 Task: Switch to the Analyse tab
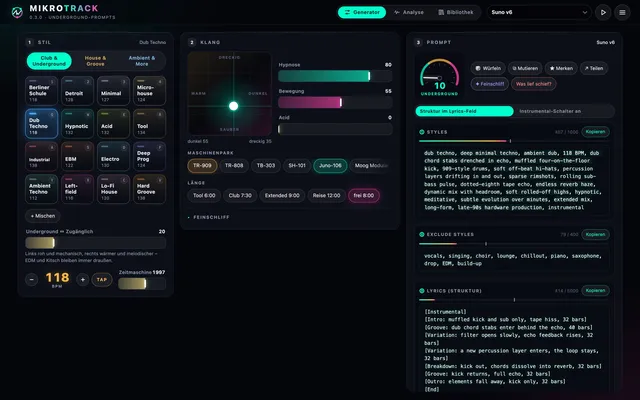[409, 12]
